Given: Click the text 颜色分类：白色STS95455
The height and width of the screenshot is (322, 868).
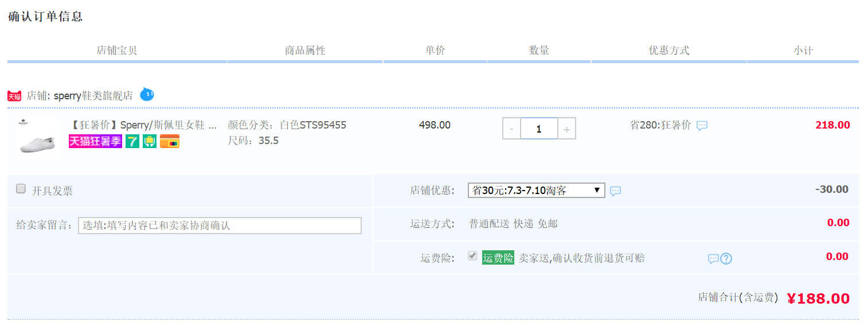Looking at the screenshot, I should tap(287, 125).
